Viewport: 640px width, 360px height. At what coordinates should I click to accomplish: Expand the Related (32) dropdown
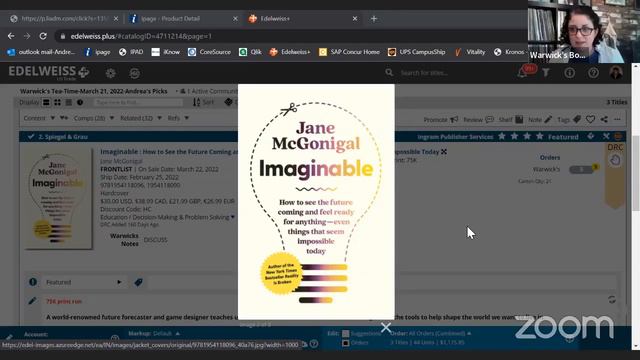pyautogui.click(x=140, y=118)
